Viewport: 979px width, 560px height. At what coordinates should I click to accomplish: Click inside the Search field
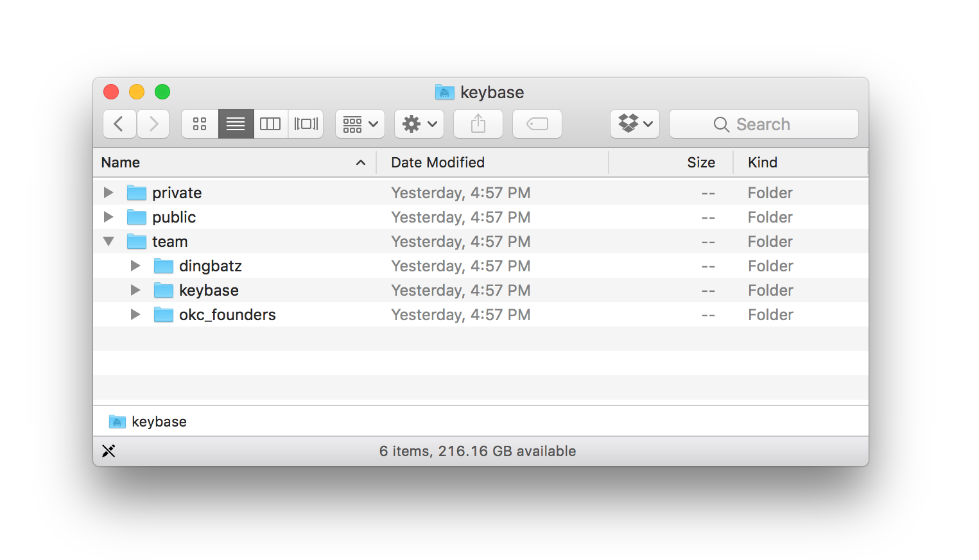(x=764, y=124)
